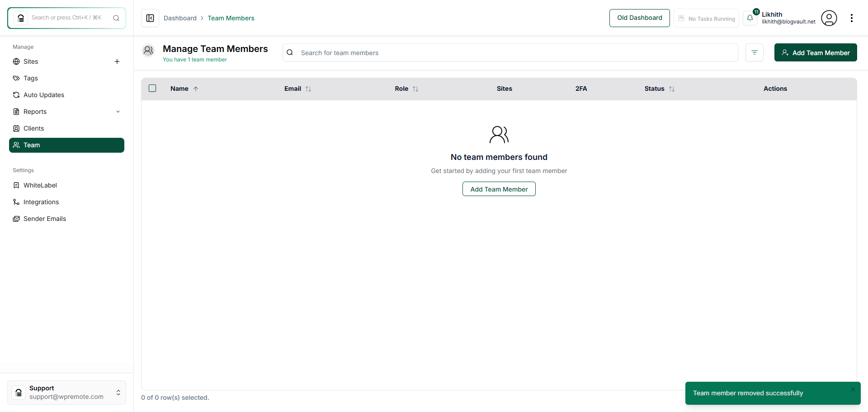Open WhiteLabel settings
The height and width of the screenshot is (412, 868).
click(x=40, y=185)
